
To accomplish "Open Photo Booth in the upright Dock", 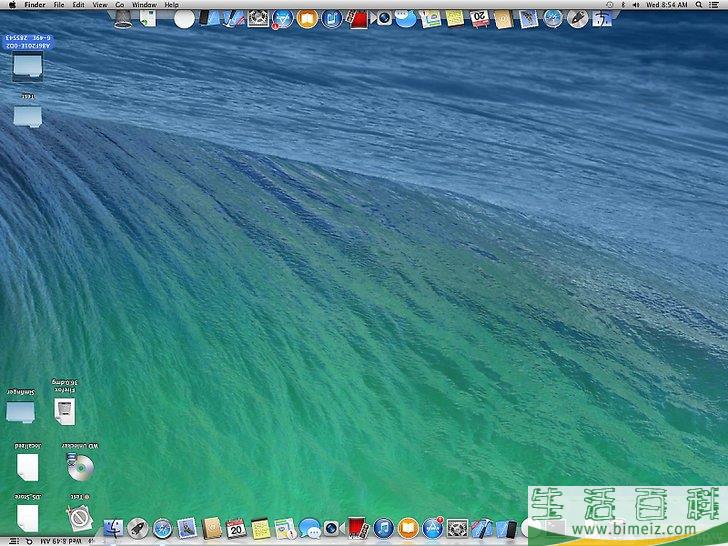I will pos(358,528).
